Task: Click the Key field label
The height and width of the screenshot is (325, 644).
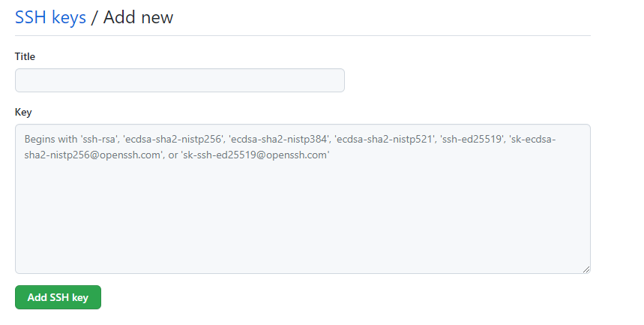Action: pyautogui.click(x=23, y=112)
